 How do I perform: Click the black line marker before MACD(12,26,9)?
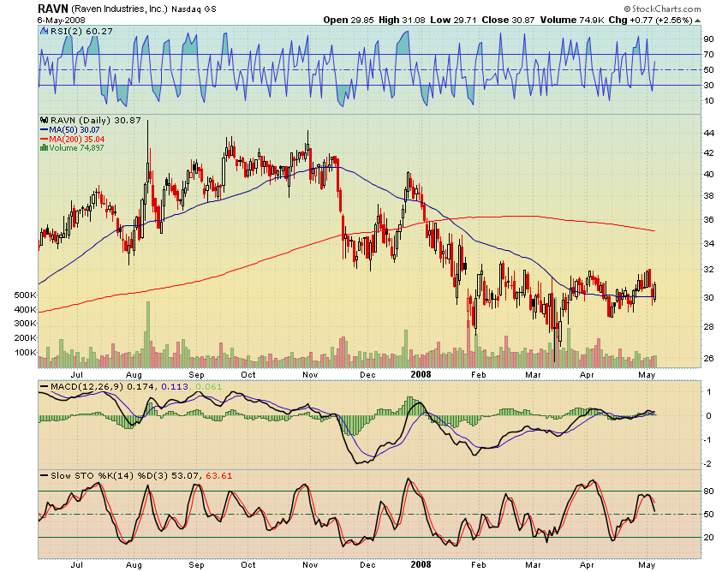pos(45,387)
